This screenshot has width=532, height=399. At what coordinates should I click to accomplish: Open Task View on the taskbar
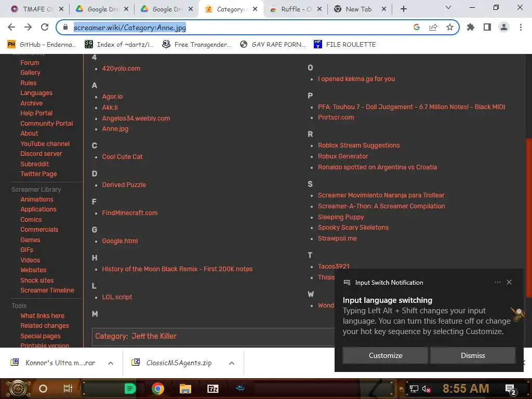point(68,389)
